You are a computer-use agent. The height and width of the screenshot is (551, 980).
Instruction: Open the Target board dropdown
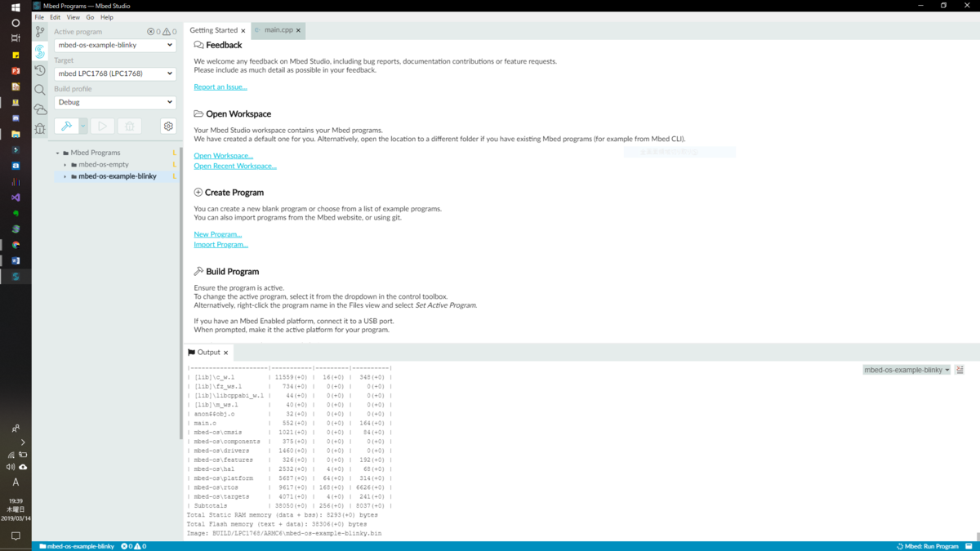point(115,73)
